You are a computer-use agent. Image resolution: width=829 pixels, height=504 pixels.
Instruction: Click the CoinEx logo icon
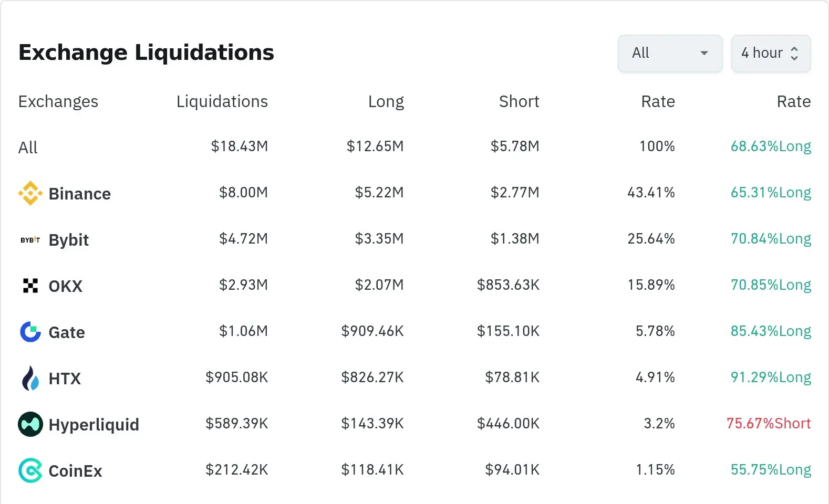click(x=30, y=470)
